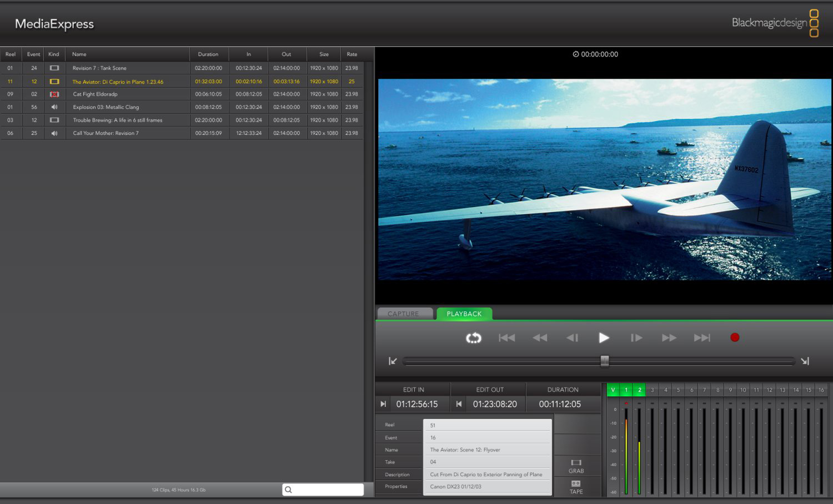Jump to out point icon right of scrubber
This screenshot has width=833, height=504.
[x=805, y=361]
